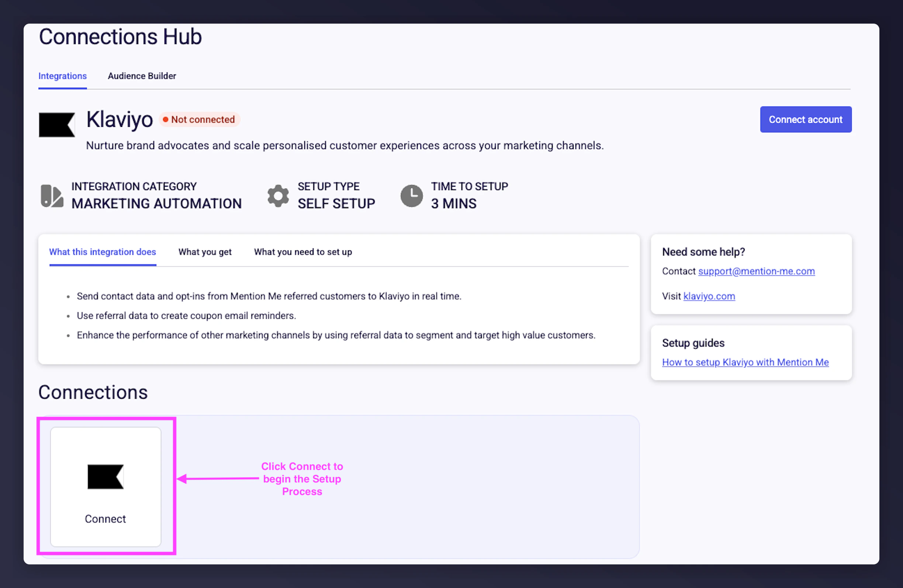Image resolution: width=903 pixels, height=588 pixels.
Task: Visit the klaviyo.com link
Action: click(709, 296)
